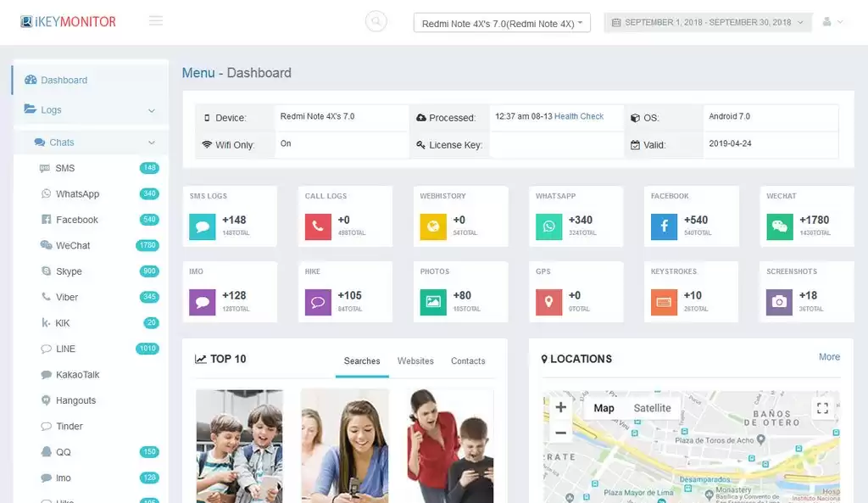The width and height of the screenshot is (868, 503).
Task: Switch to the Websites tab in Top 10
Action: click(415, 360)
